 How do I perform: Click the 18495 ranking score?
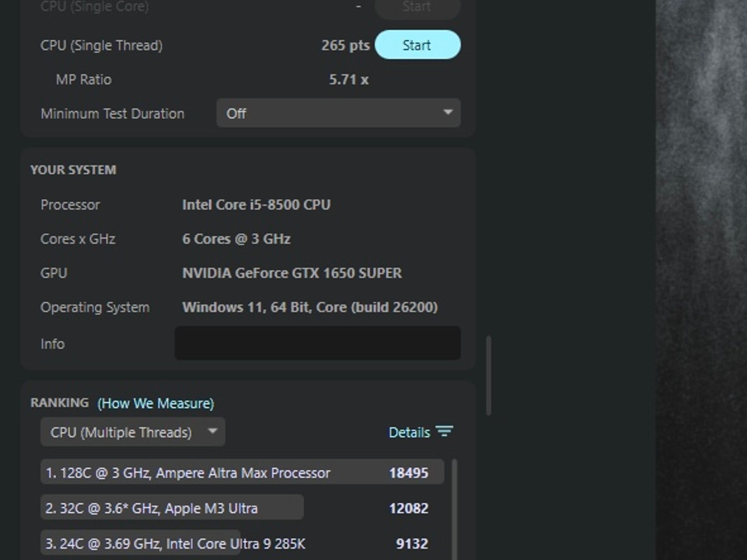click(x=409, y=473)
